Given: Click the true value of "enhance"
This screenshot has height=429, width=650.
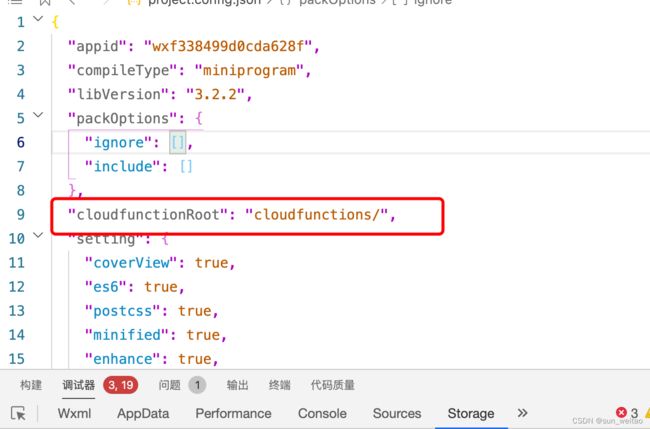Looking at the screenshot, I should (x=195, y=359).
